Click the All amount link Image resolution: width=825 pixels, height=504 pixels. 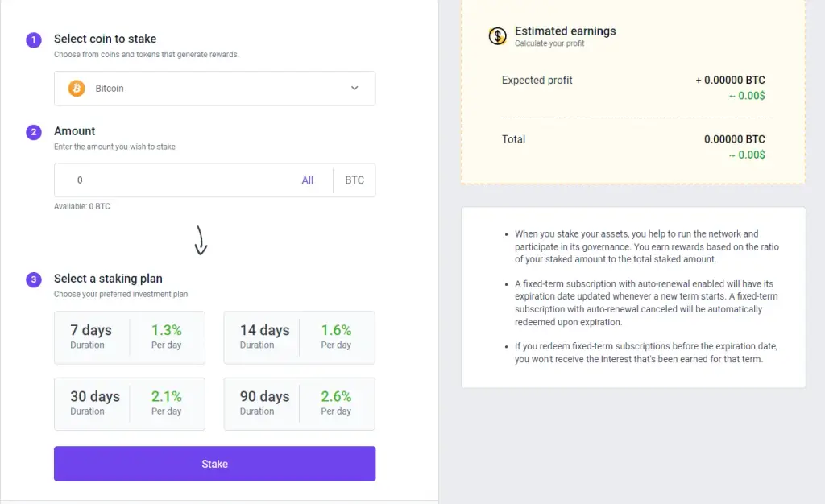pos(307,180)
